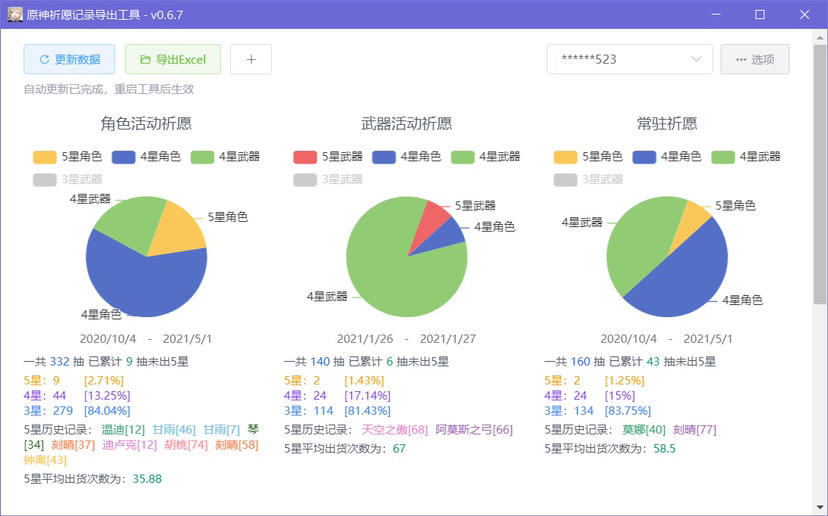Click the 刻晴[77] history entry
Screen dimensions: 828x516
pyautogui.click(x=695, y=429)
